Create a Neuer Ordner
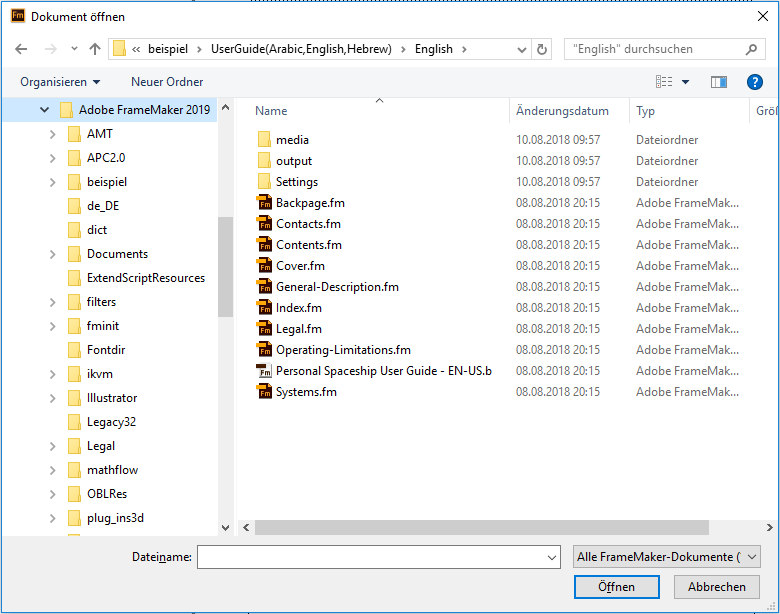The width and height of the screenshot is (780, 614). coord(167,82)
